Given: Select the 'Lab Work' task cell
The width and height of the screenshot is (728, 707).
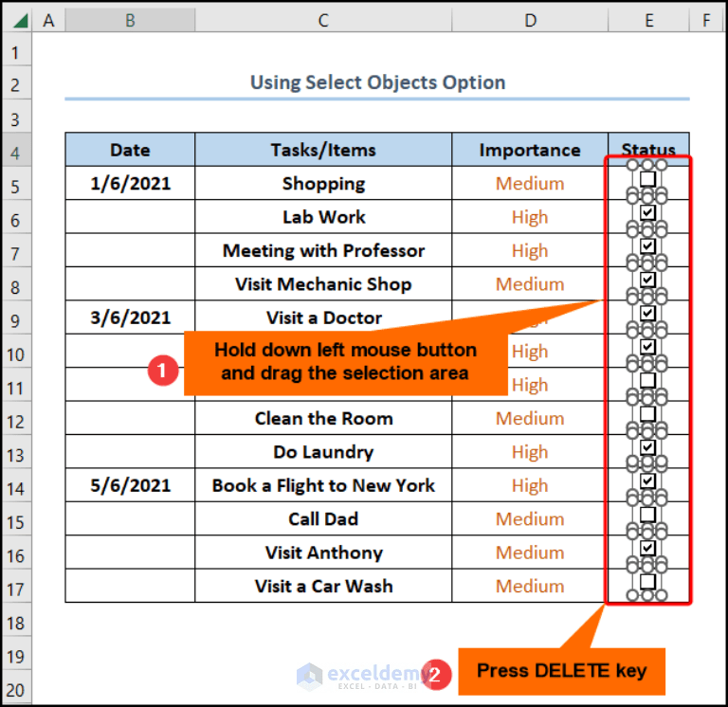Looking at the screenshot, I should pyautogui.click(x=323, y=216).
